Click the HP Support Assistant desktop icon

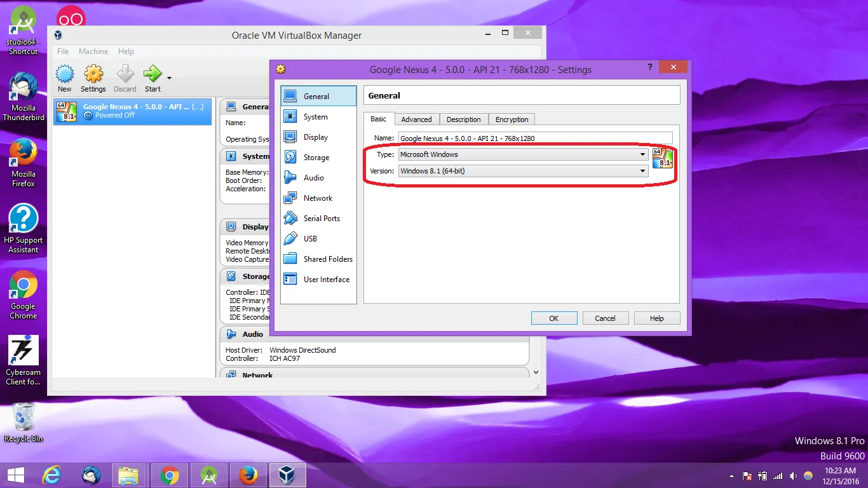[x=24, y=229]
